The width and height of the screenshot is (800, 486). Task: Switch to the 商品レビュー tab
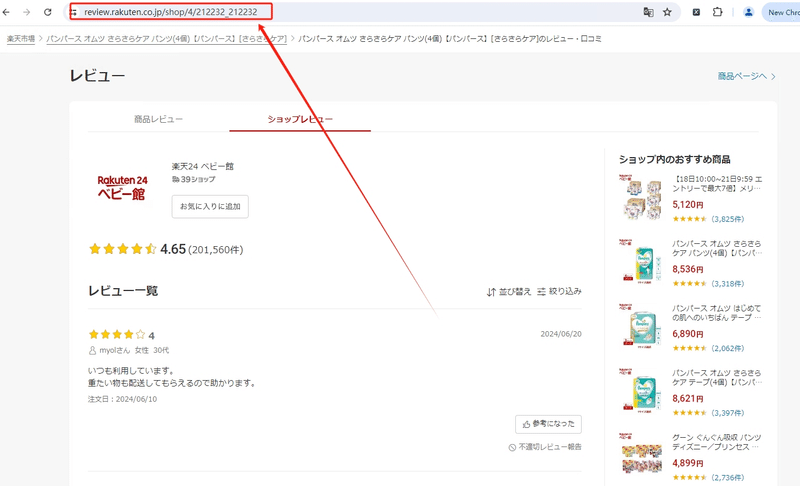[x=158, y=119]
